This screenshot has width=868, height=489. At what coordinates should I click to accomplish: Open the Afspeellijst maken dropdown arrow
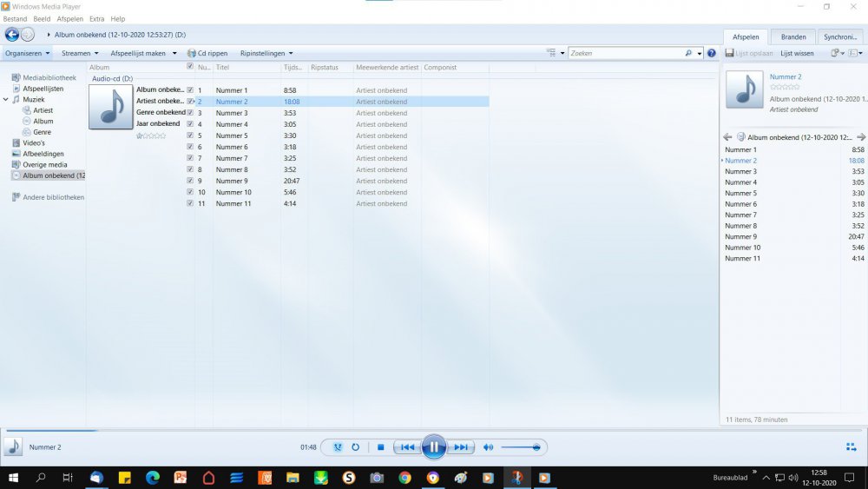[x=174, y=53]
